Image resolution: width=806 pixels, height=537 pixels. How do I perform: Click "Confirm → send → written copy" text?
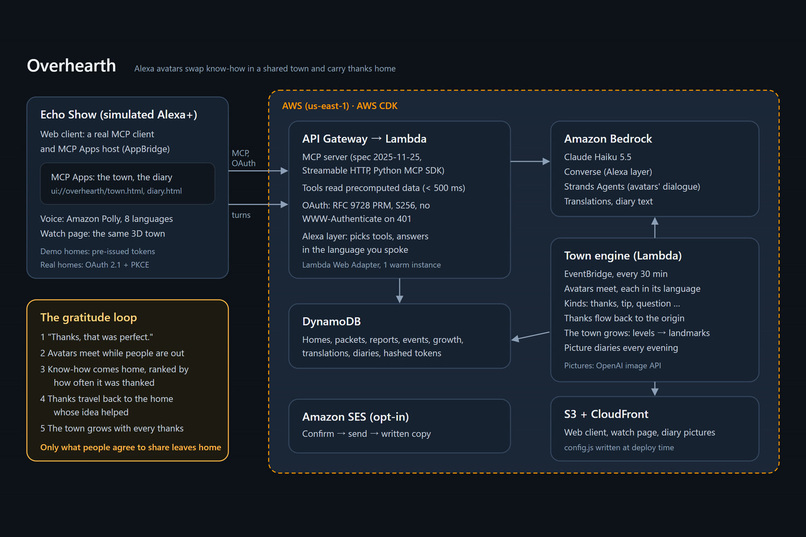[367, 434]
